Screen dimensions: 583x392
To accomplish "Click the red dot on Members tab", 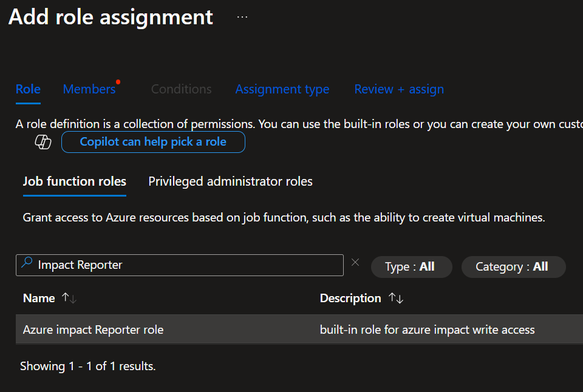I will [x=118, y=81].
